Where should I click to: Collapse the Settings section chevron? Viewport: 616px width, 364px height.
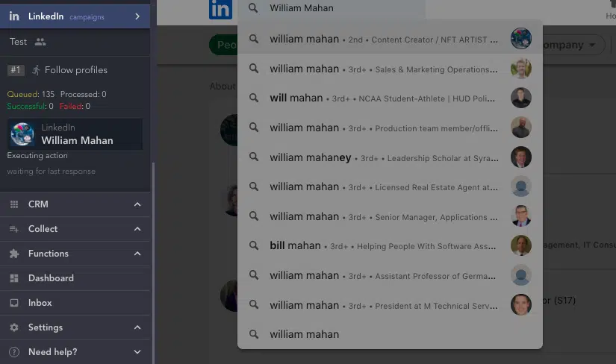(x=137, y=327)
